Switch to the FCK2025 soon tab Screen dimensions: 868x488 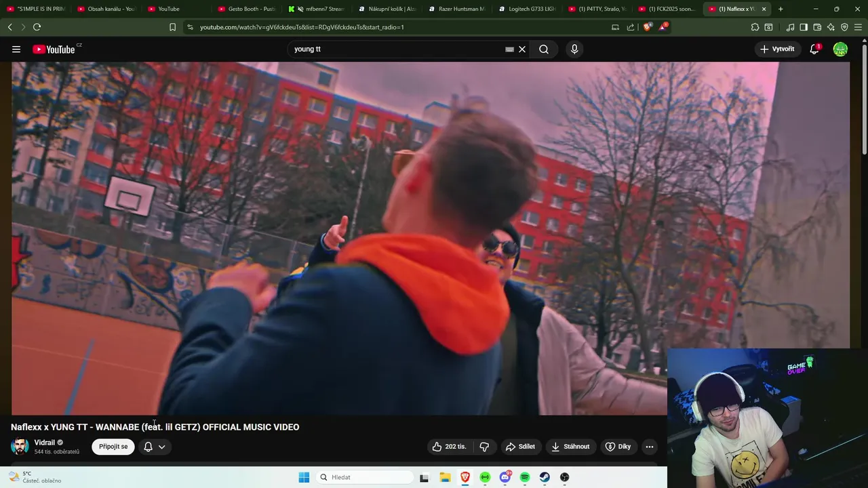[x=669, y=9]
